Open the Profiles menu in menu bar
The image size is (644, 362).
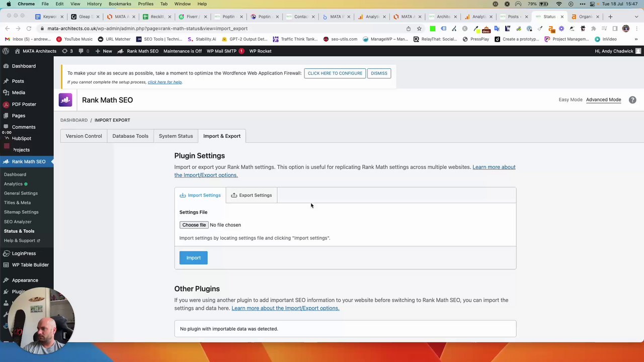(x=145, y=4)
